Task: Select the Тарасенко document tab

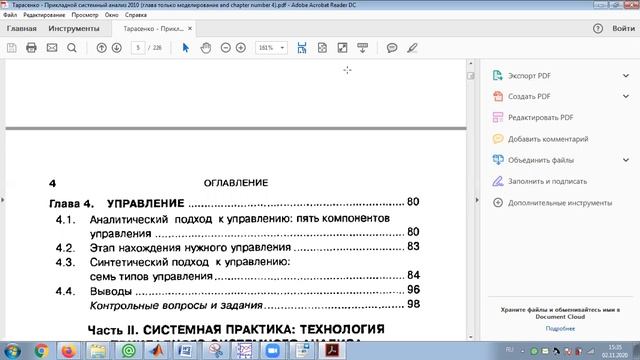Action: pyautogui.click(x=153, y=29)
